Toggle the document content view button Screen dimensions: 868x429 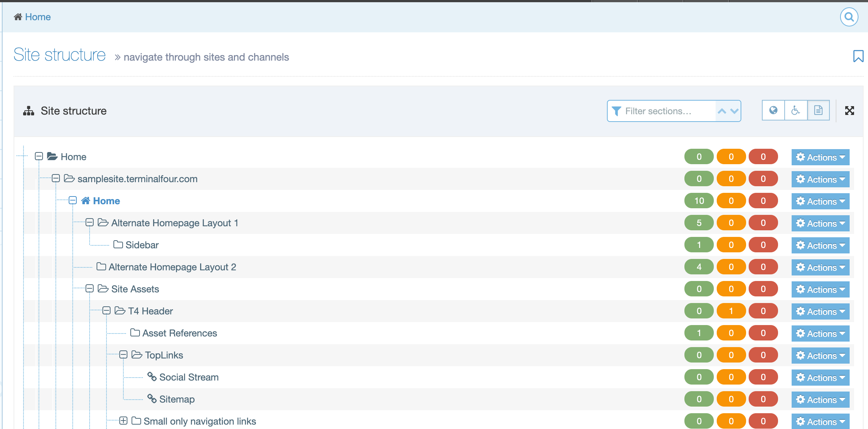[x=818, y=111]
